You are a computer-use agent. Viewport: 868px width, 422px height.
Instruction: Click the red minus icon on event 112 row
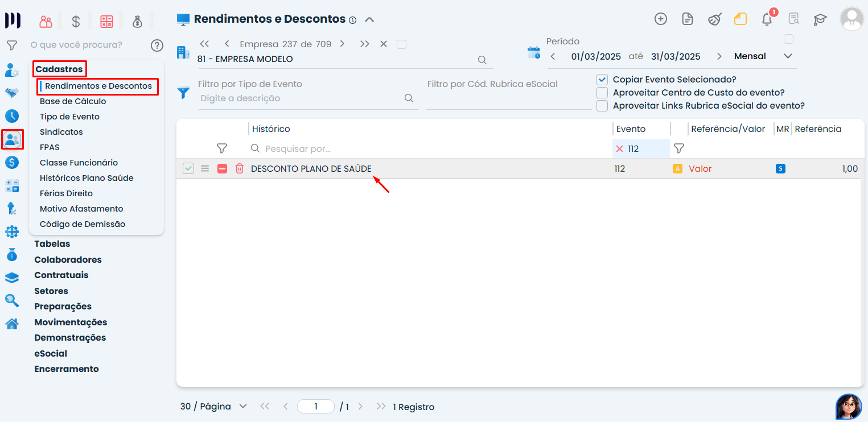coord(223,168)
